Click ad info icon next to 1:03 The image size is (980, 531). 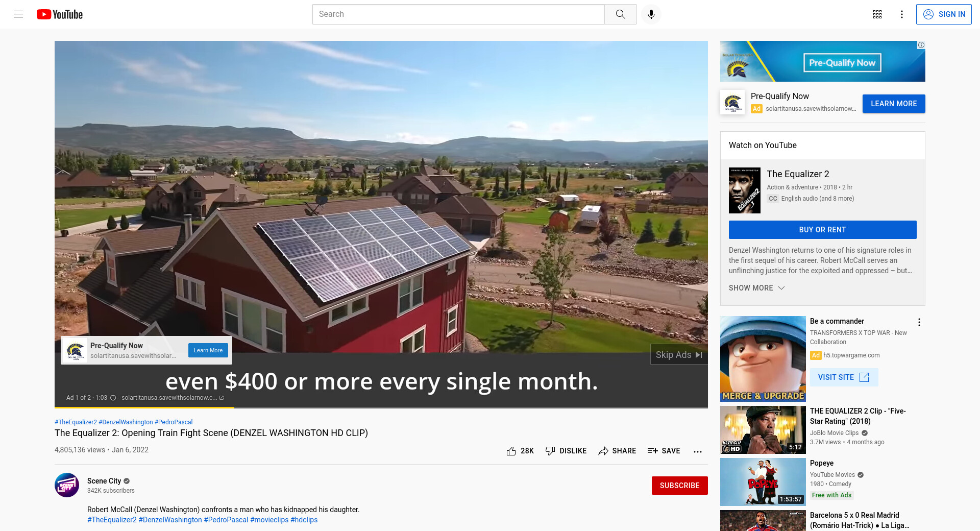[113, 398]
